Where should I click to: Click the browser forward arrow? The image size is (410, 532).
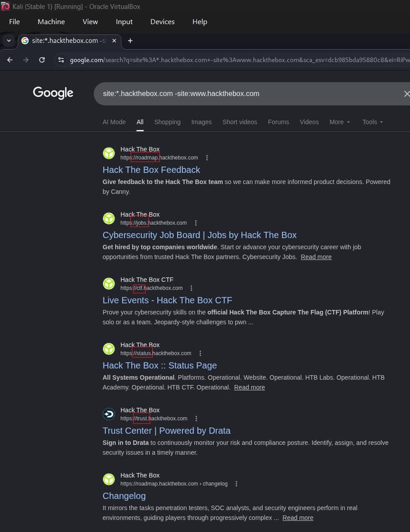pos(26,60)
